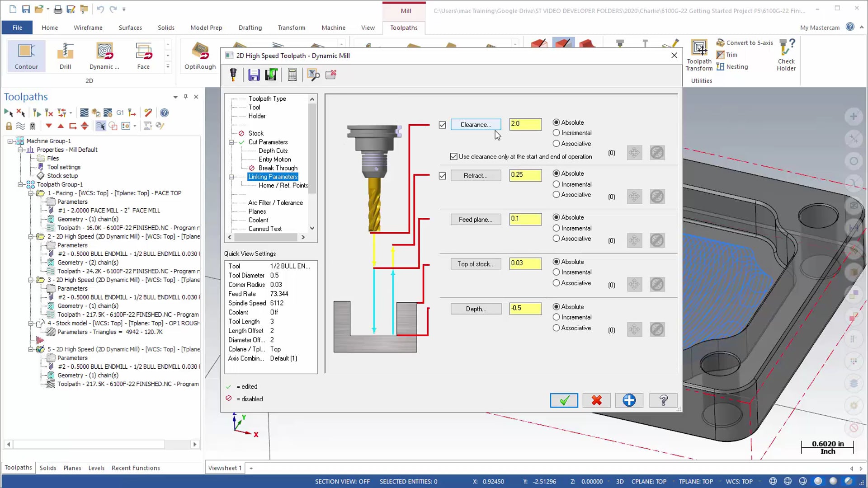This screenshot has height=488, width=868.
Task: Toggle the Retract checkbox
Action: coord(442,176)
